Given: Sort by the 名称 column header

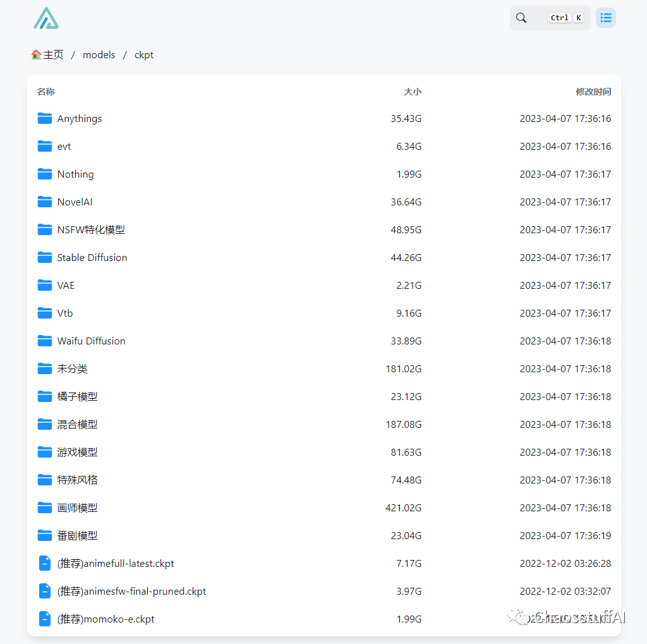Looking at the screenshot, I should coord(45,92).
